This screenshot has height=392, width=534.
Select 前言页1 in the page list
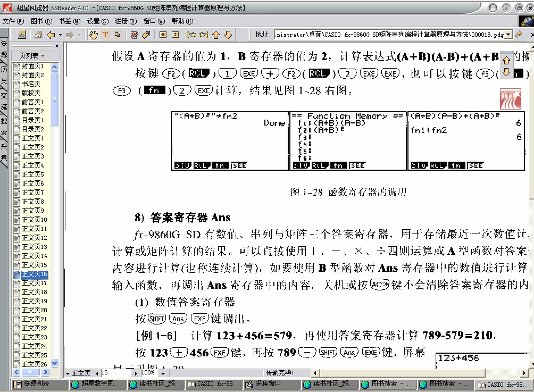pyautogui.click(x=32, y=102)
